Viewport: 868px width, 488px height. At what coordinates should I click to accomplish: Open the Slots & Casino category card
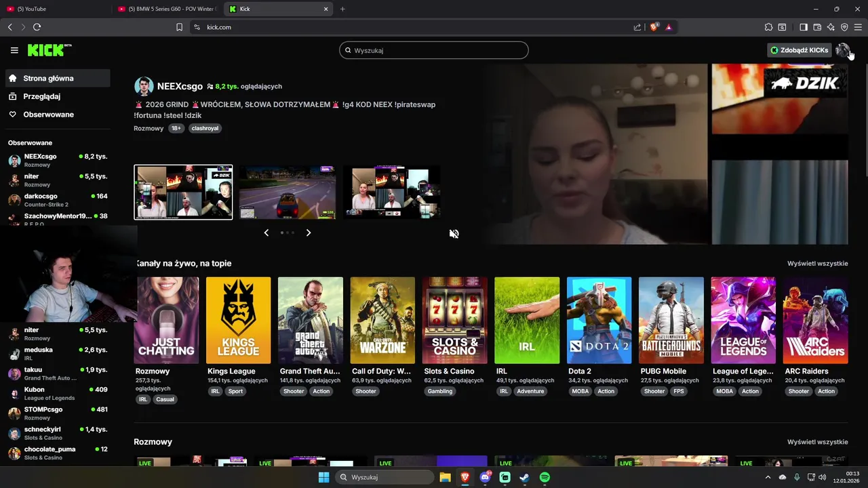pyautogui.click(x=454, y=321)
